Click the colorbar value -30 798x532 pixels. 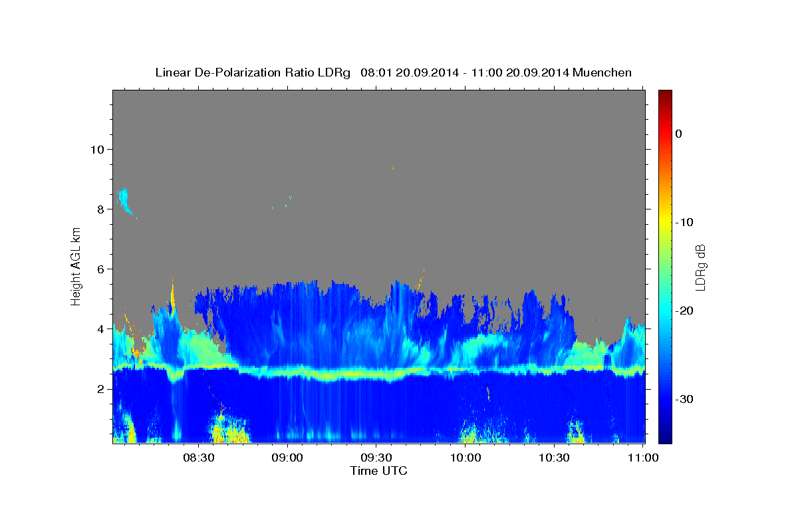[685, 399]
